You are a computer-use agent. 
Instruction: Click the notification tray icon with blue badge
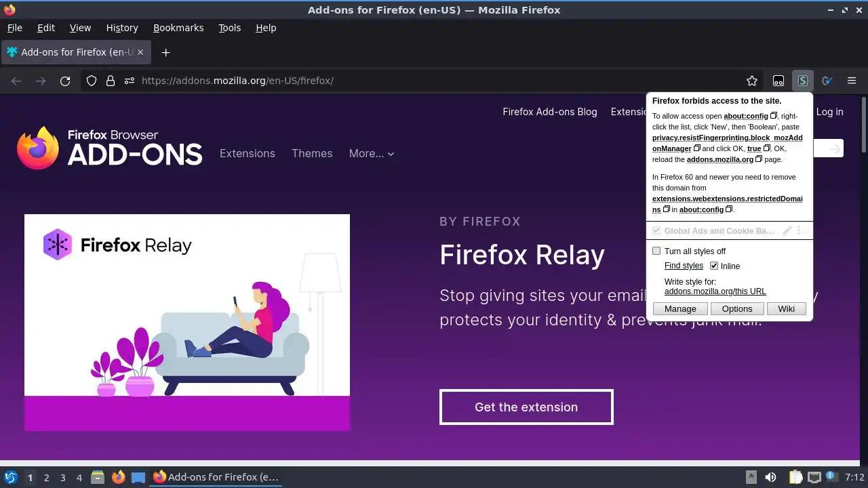coord(833,477)
